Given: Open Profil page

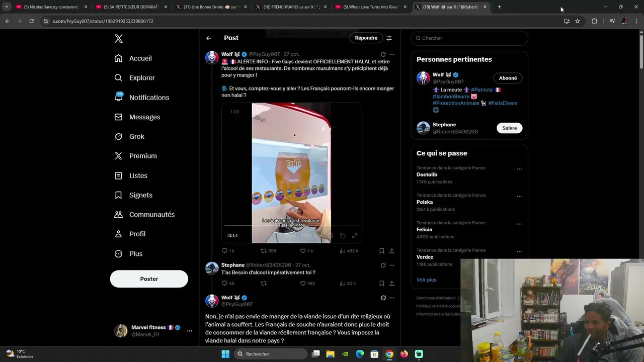Looking at the screenshot, I should point(130,234).
